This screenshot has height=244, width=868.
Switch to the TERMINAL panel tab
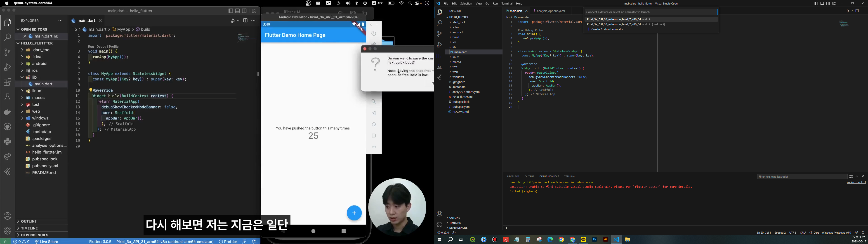570,177
